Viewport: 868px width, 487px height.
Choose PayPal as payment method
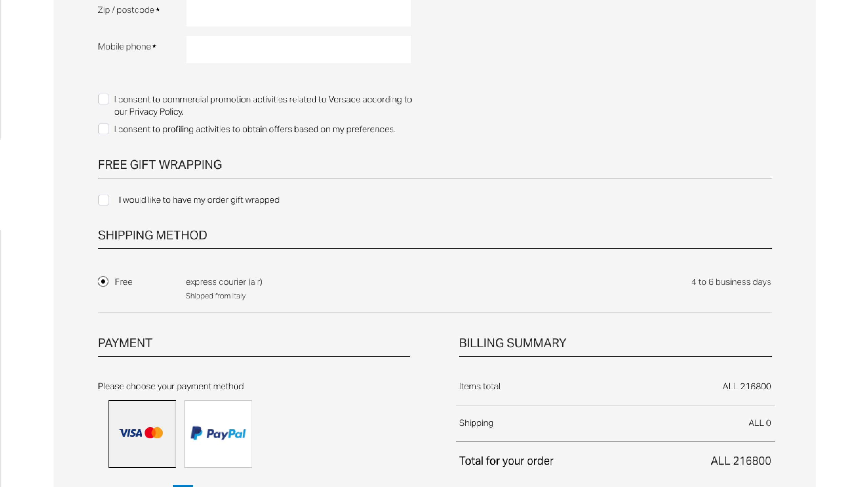[x=218, y=434]
